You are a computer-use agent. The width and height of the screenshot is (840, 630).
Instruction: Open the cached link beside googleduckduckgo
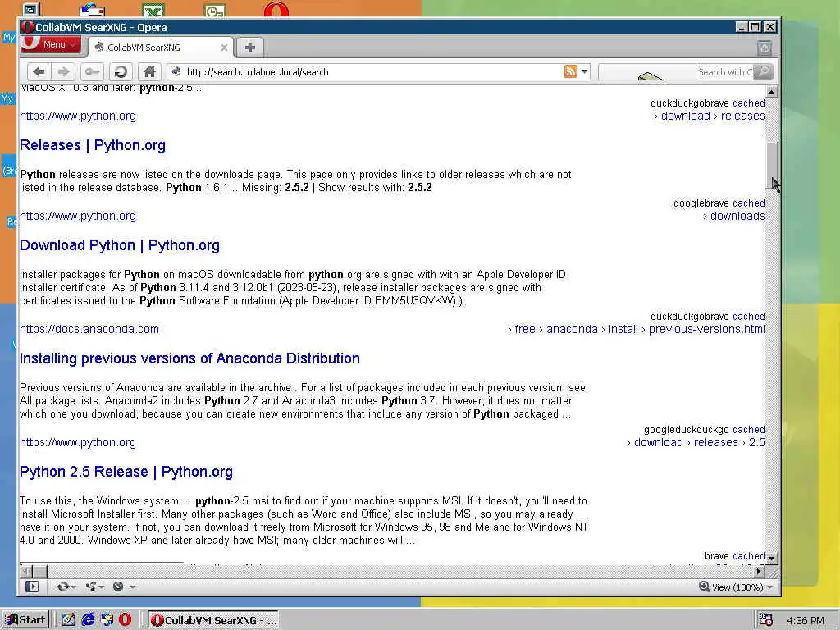(748, 430)
